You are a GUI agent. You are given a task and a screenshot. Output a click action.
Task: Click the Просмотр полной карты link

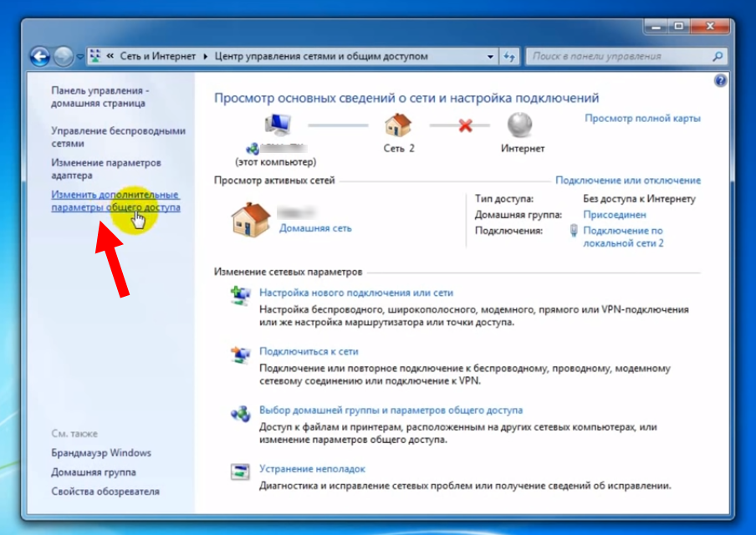point(642,118)
